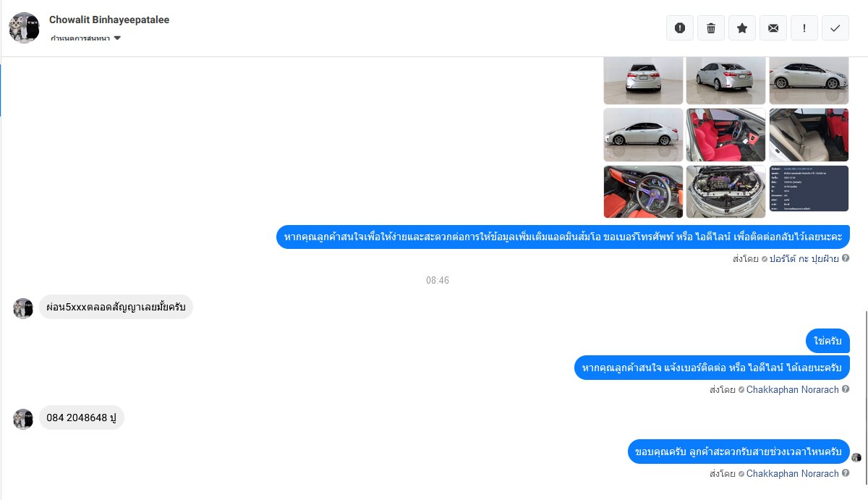Click sender name Chakkaphan Norarach below the last message

click(792, 474)
